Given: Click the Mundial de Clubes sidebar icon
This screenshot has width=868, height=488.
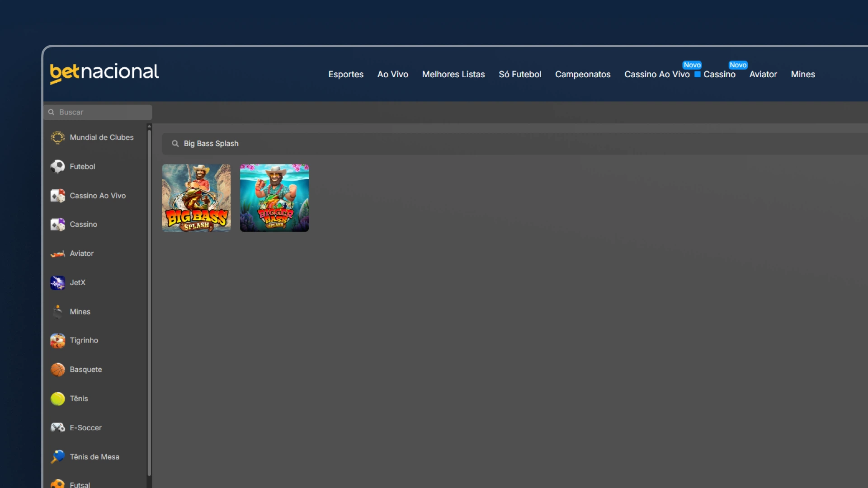Looking at the screenshot, I should coord(57,137).
